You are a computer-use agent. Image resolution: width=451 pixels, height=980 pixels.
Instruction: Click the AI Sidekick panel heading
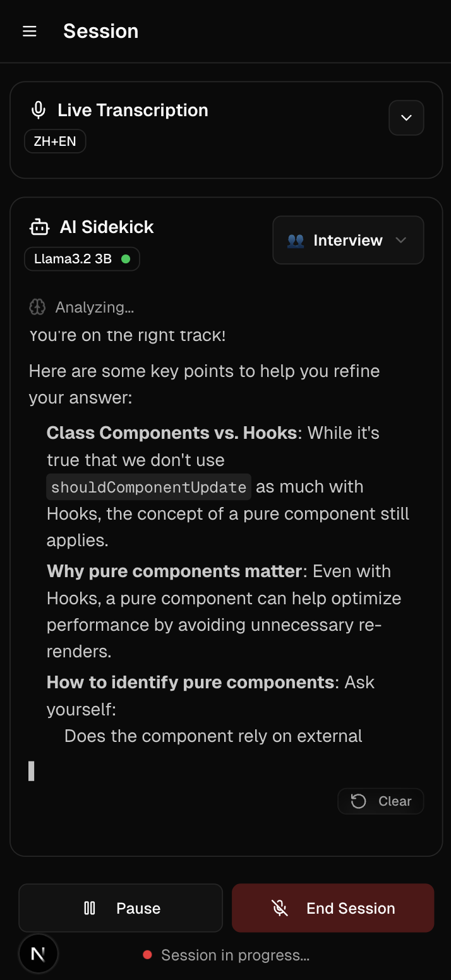point(107,227)
